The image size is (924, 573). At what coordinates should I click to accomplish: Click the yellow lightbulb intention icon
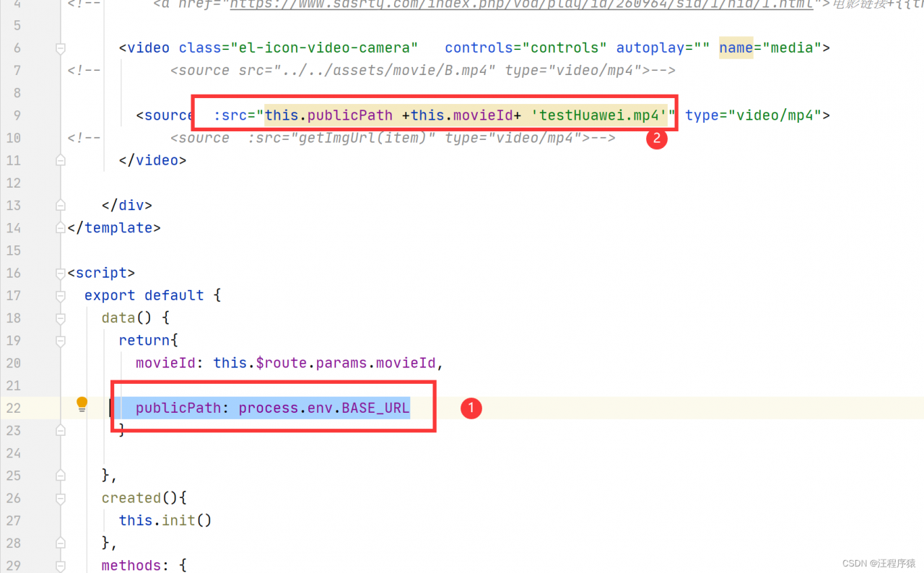[82, 404]
